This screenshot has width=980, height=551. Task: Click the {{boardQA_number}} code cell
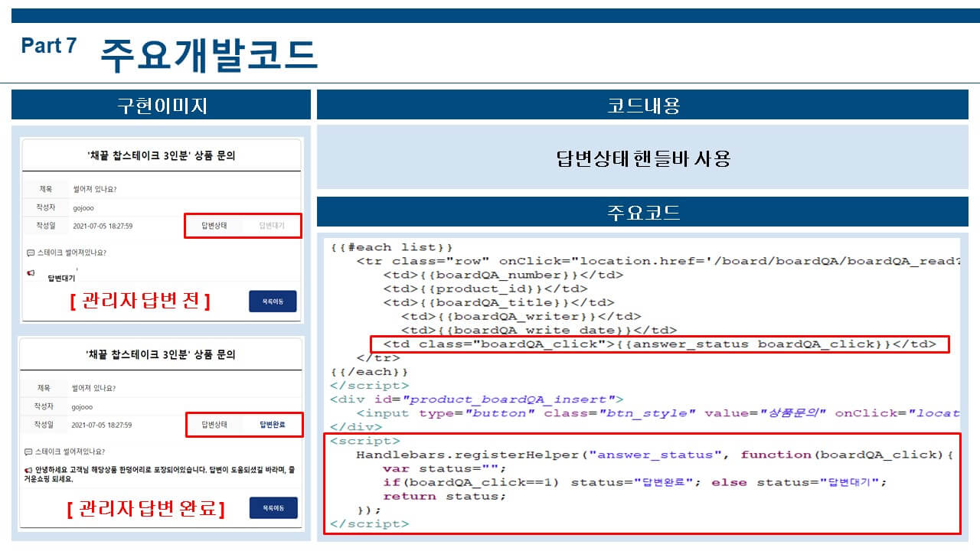click(503, 275)
